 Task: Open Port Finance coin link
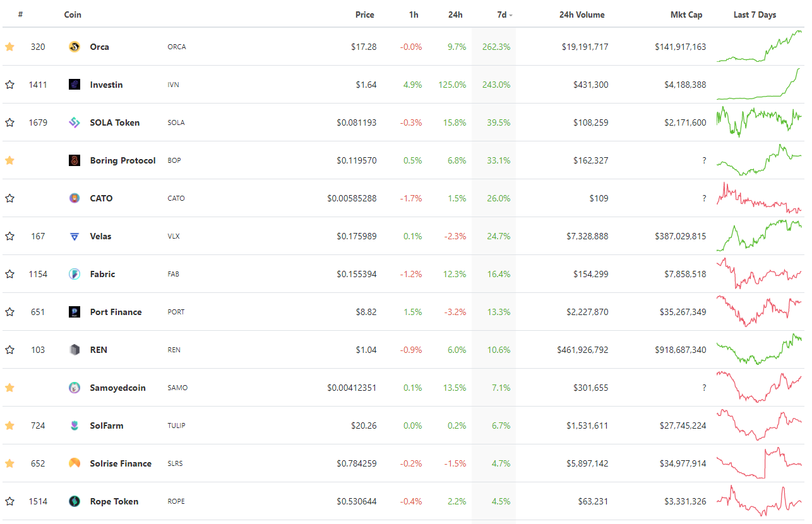[116, 312]
